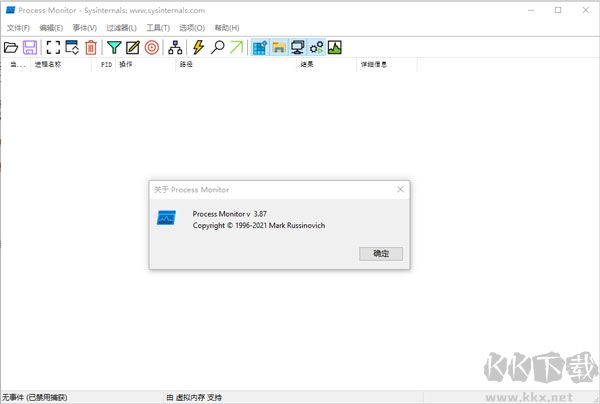
Task: Open the 工具(T) menu
Action: (158, 28)
